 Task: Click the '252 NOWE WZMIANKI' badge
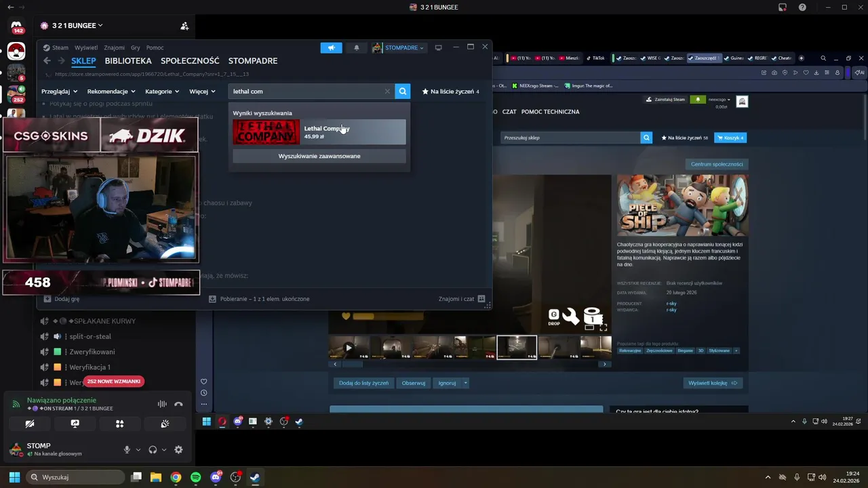114,382
